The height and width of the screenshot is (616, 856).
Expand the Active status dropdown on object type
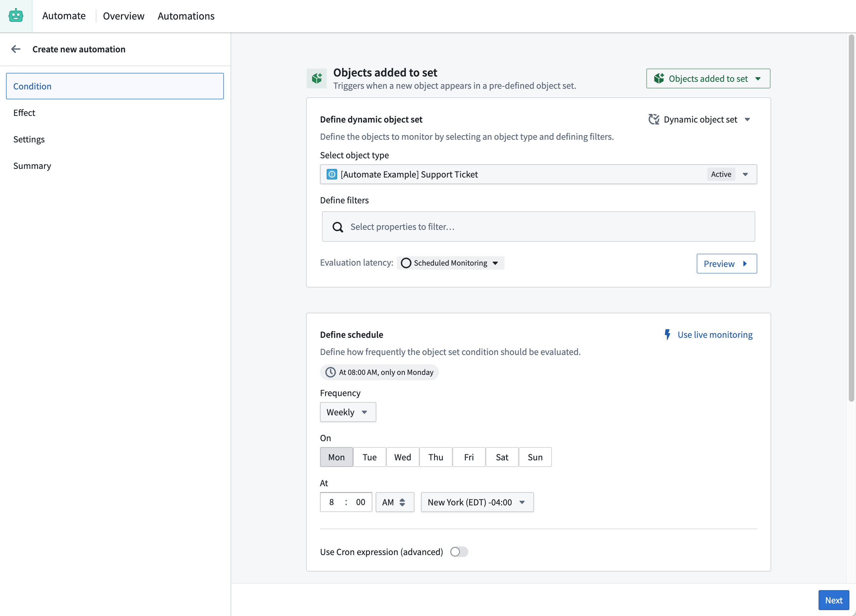click(x=745, y=174)
